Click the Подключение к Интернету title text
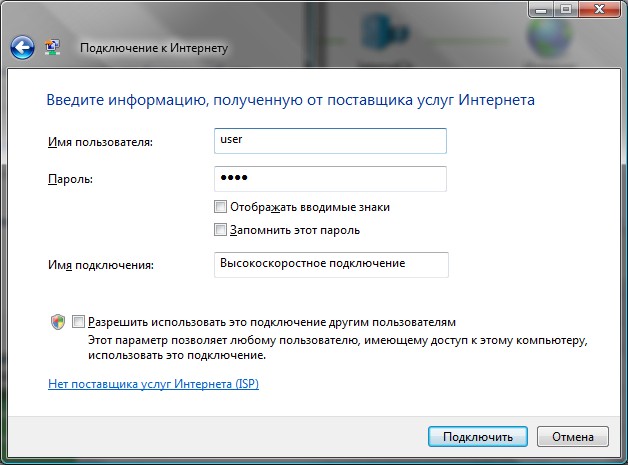 pyautogui.click(x=154, y=48)
